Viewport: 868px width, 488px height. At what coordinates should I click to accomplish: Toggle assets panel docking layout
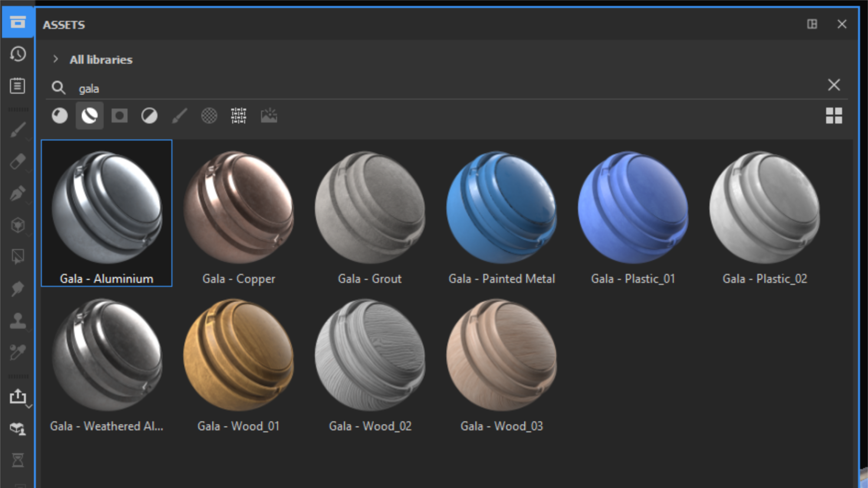[812, 24]
